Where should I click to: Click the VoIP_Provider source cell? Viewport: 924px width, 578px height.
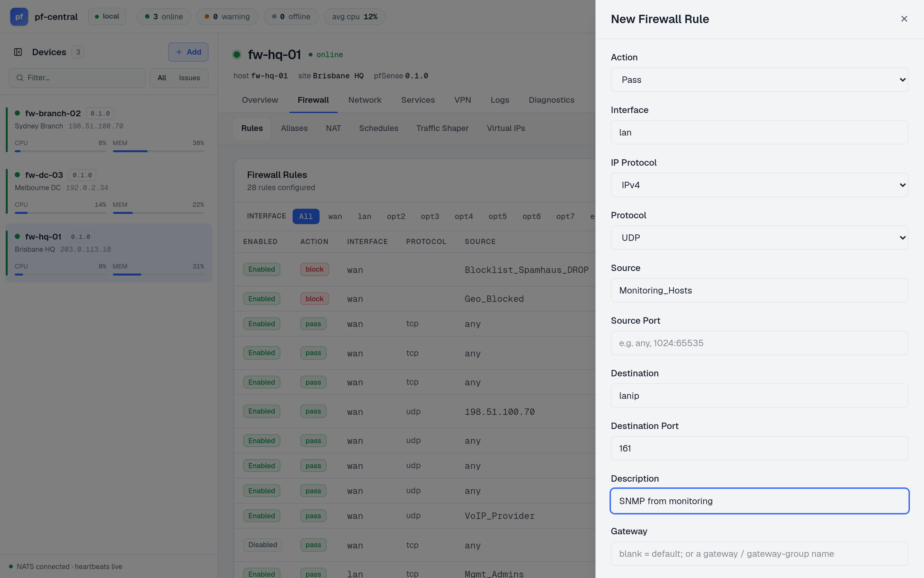click(x=500, y=516)
